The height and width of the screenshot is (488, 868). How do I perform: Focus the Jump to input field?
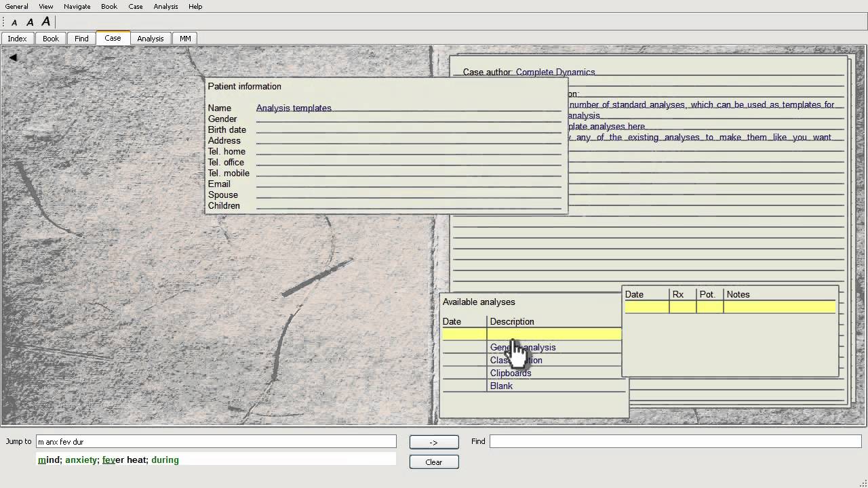[216, 441]
